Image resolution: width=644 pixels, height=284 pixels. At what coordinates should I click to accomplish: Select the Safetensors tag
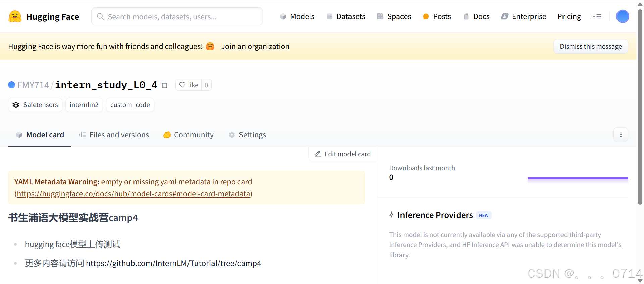pyautogui.click(x=35, y=105)
